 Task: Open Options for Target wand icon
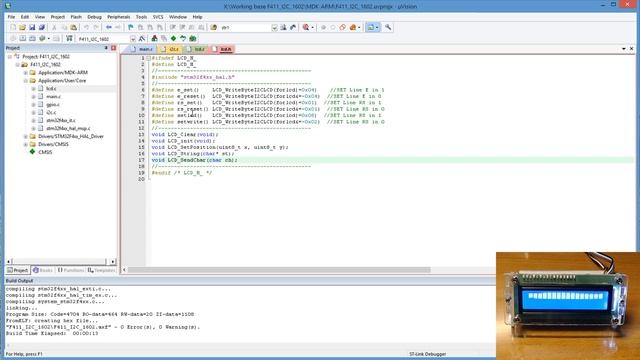click(x=142, y=38)
